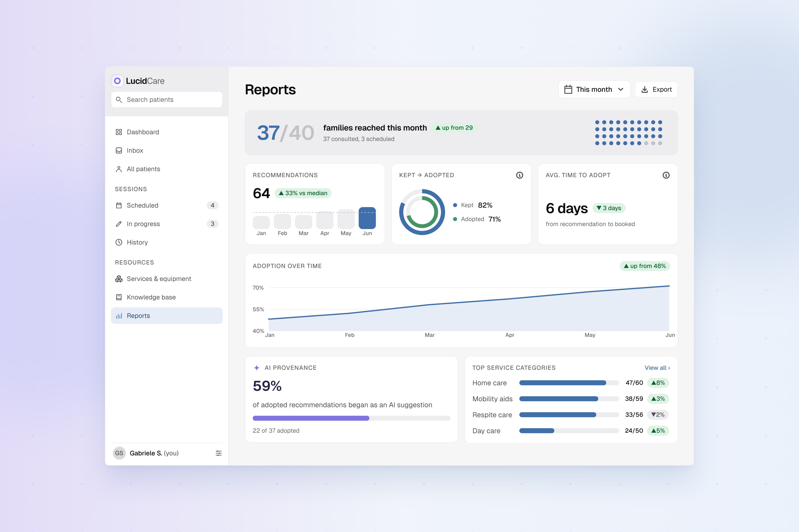Click the Avg. time to adopt info icon
This screenshot has height=532, width=799.
click(x=666, y=175)
